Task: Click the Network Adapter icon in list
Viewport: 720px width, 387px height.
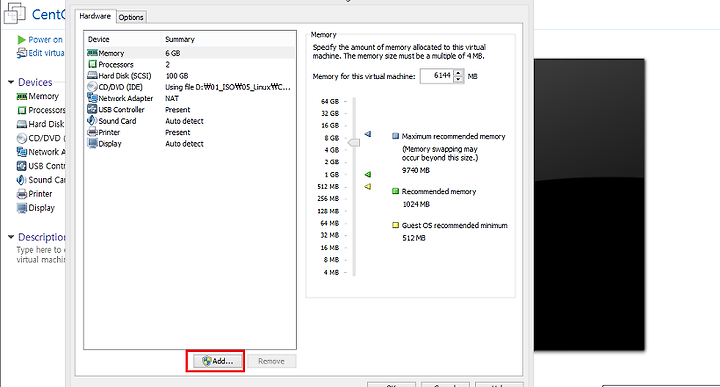Action: click(x=92, y=98)
